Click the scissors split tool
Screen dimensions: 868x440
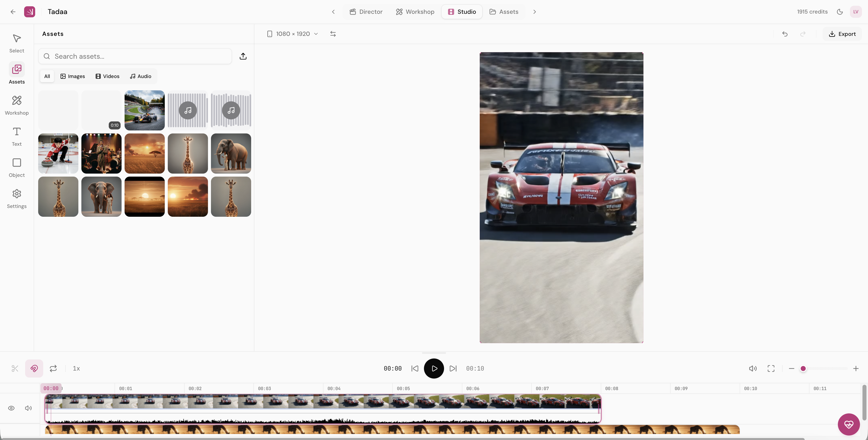click(x=15, y=368)
